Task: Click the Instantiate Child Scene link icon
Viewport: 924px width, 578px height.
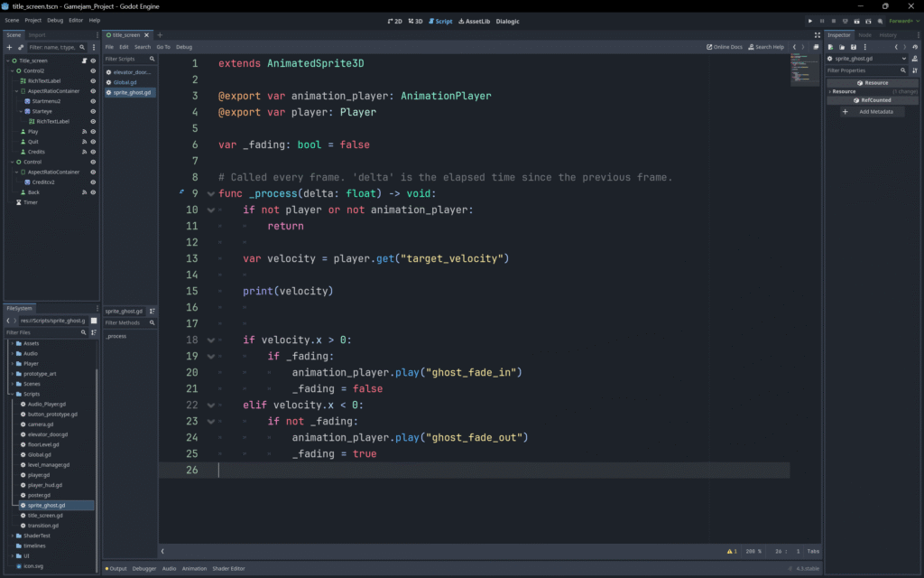Action: [x=21, y=46]
